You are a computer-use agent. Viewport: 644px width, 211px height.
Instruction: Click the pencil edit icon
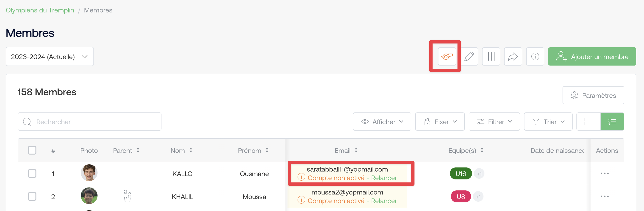469,56
